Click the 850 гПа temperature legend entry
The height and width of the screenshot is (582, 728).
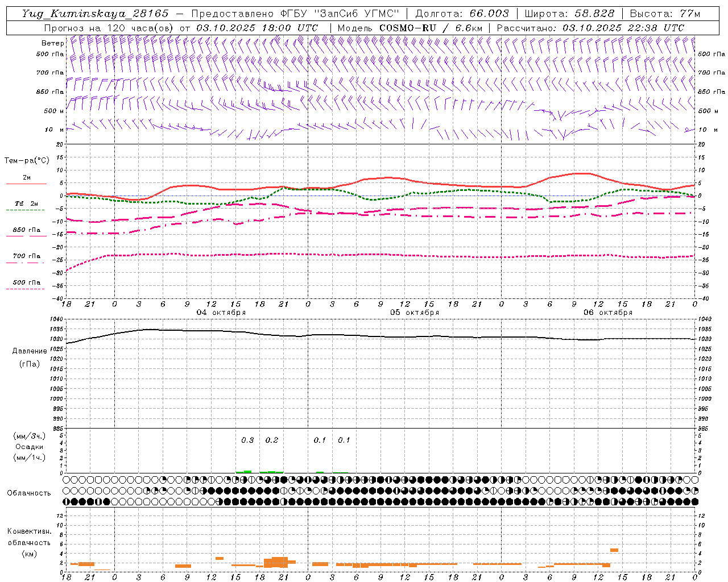[26, 230]
